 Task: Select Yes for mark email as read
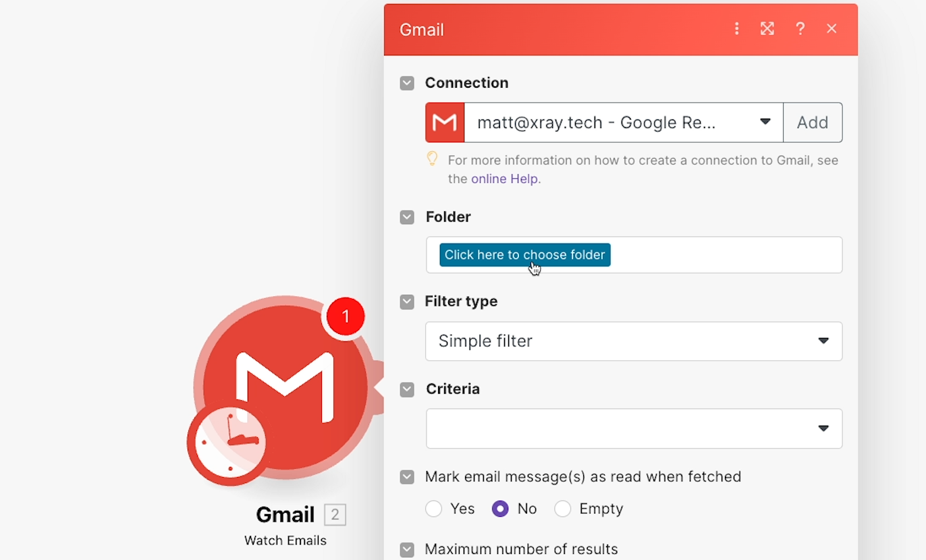click(434, 509)
